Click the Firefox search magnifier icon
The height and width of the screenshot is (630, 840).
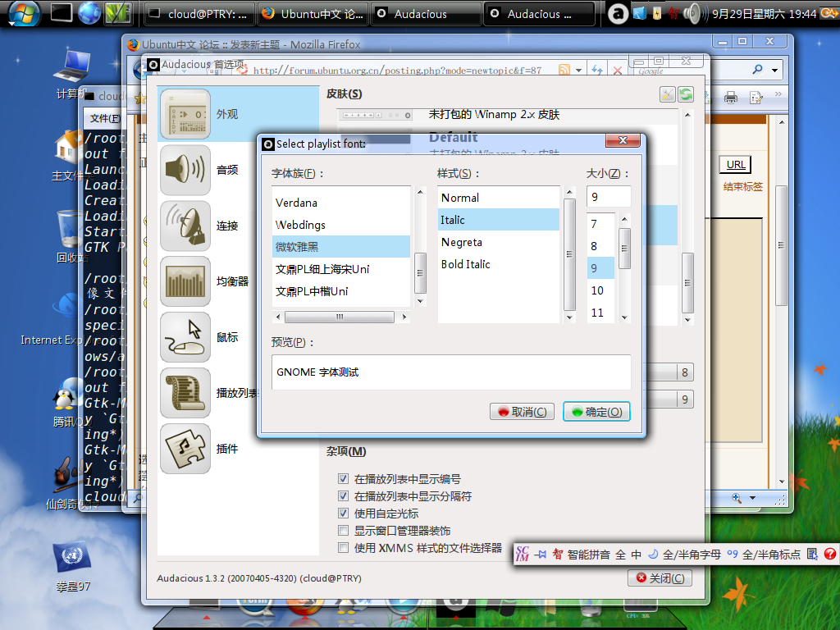click(x=757, y=69)
